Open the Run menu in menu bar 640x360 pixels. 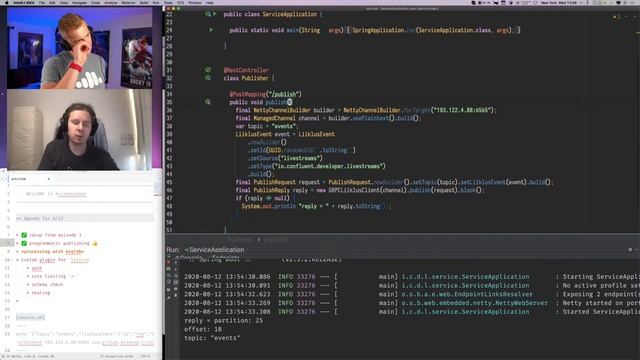coord(156,2)
